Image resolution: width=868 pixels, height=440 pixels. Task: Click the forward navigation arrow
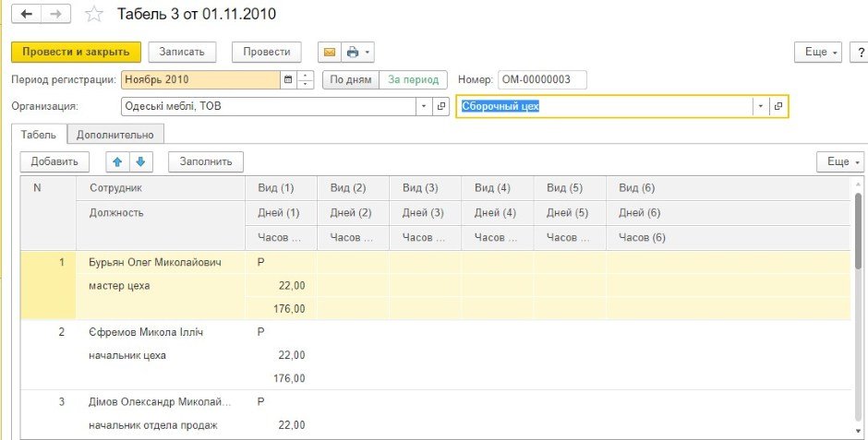coord(55,15)
